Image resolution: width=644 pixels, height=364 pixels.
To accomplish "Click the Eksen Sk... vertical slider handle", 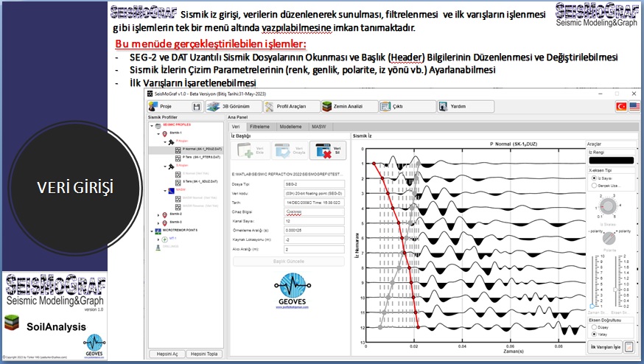I will [x=615, y=290].
